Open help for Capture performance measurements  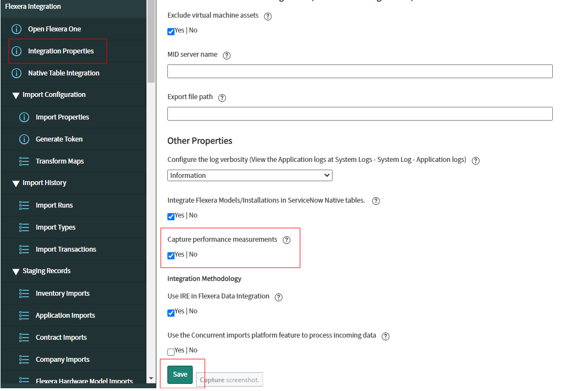(286, 240)
